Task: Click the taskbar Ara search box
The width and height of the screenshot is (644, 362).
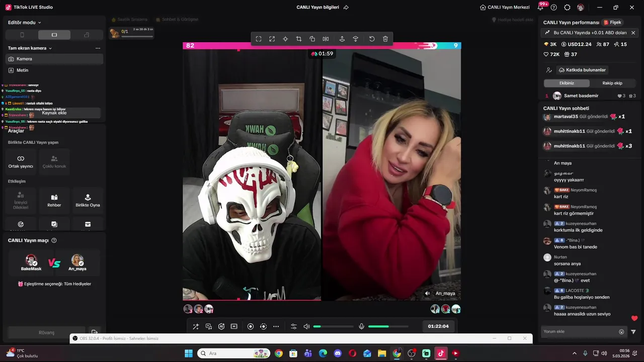Action: 234,353
